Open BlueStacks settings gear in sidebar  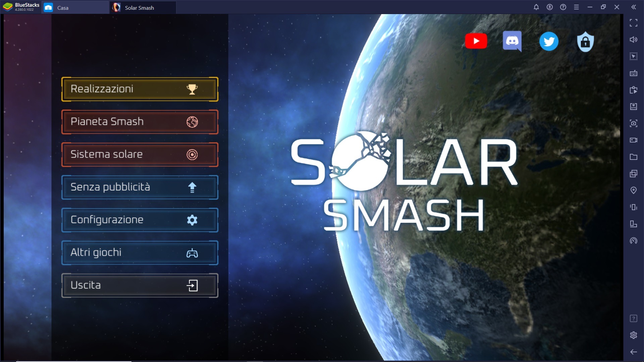click(634, 335)
